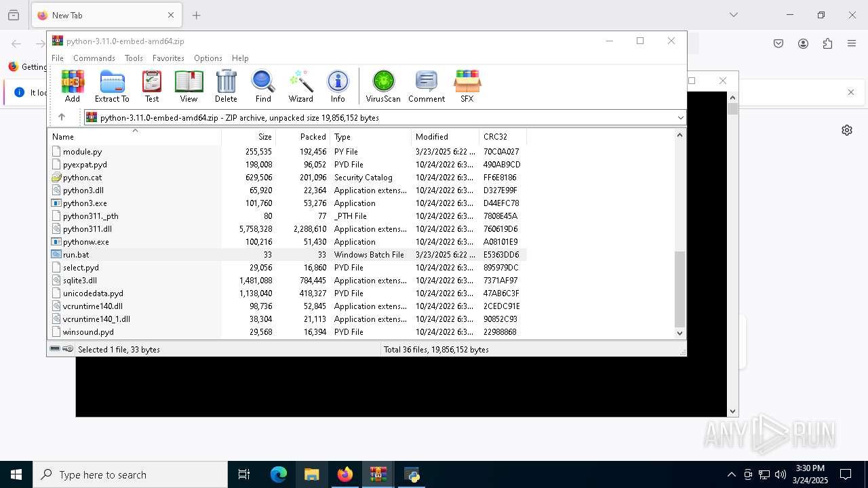The height and width of the screenshot is (488, 868).
Task: Click the disk icon in status bar
Action: tap(55, 349)
